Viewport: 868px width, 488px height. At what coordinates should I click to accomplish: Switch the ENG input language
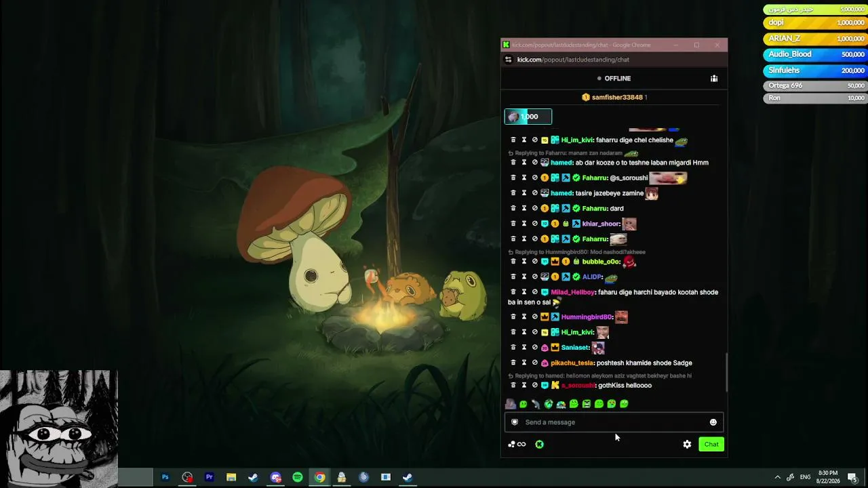tap(805, 477)
